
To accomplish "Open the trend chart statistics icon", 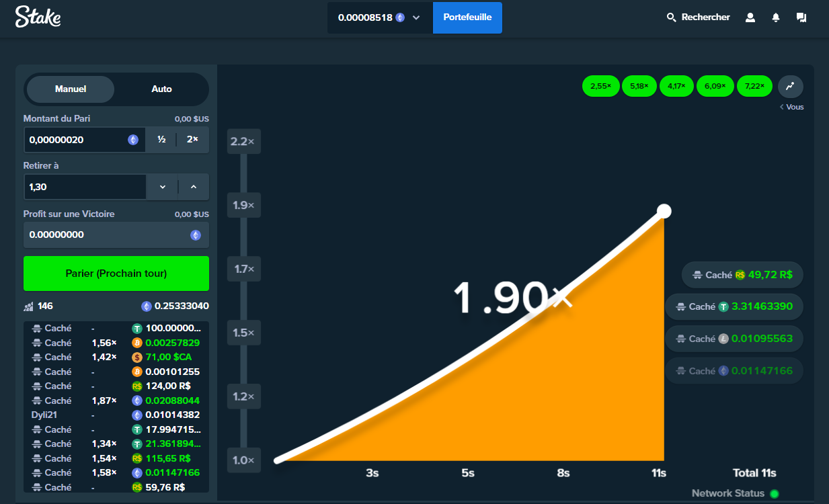I will tap(791, 86).
